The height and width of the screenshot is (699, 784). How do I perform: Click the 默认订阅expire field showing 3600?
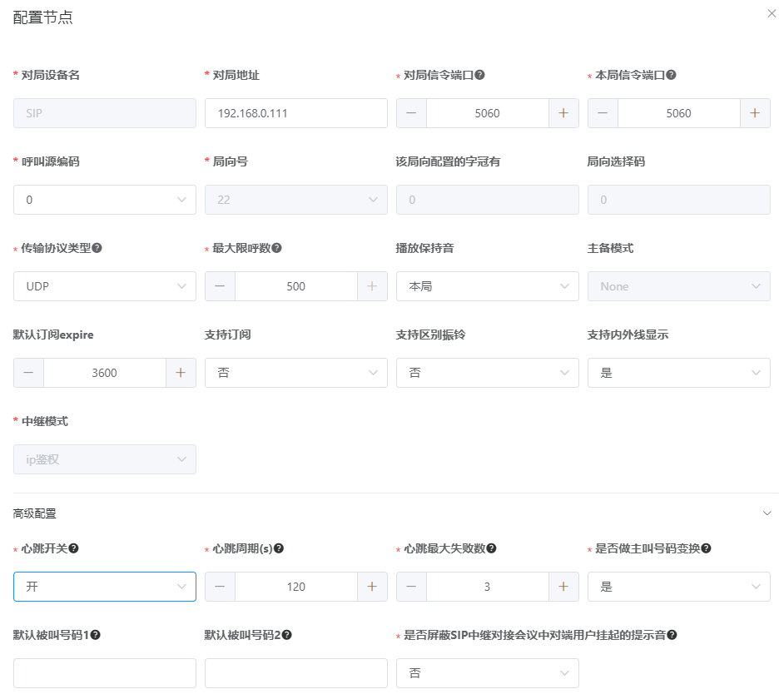pos(105,373)
